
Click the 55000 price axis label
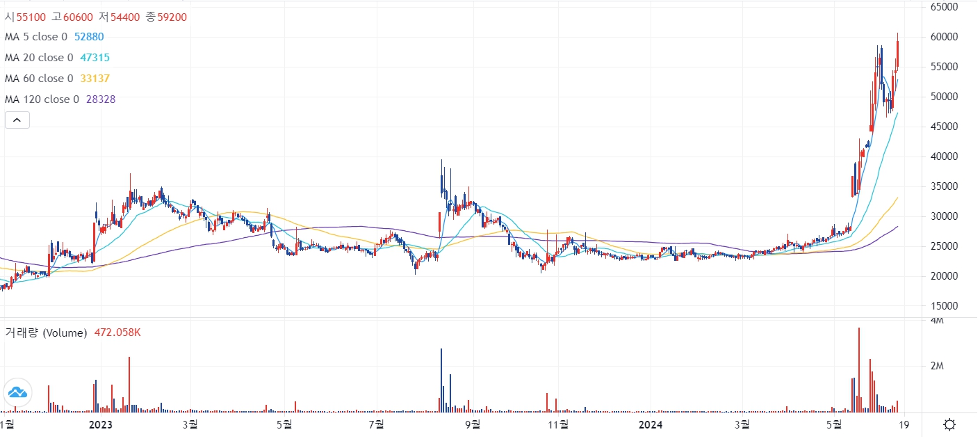point(944,67)
